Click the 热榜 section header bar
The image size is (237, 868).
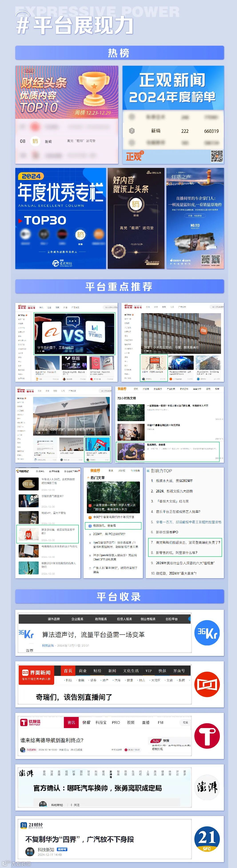(x=119, y=53)
